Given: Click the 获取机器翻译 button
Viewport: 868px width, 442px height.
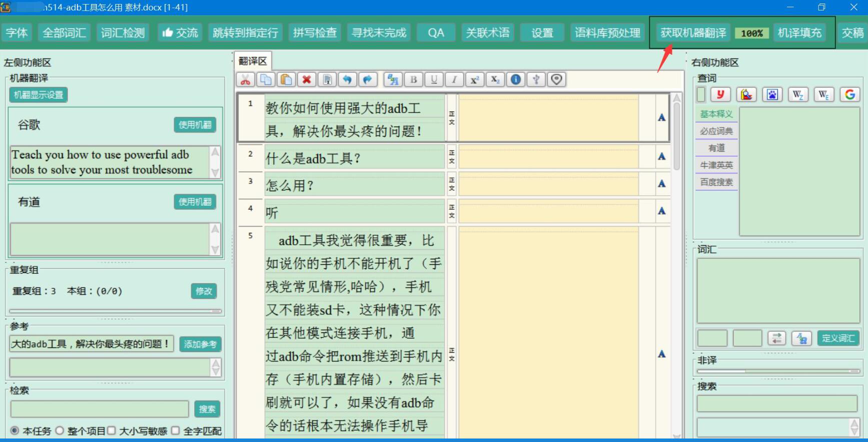Looking at the screenshot, I should click(693, 33).
